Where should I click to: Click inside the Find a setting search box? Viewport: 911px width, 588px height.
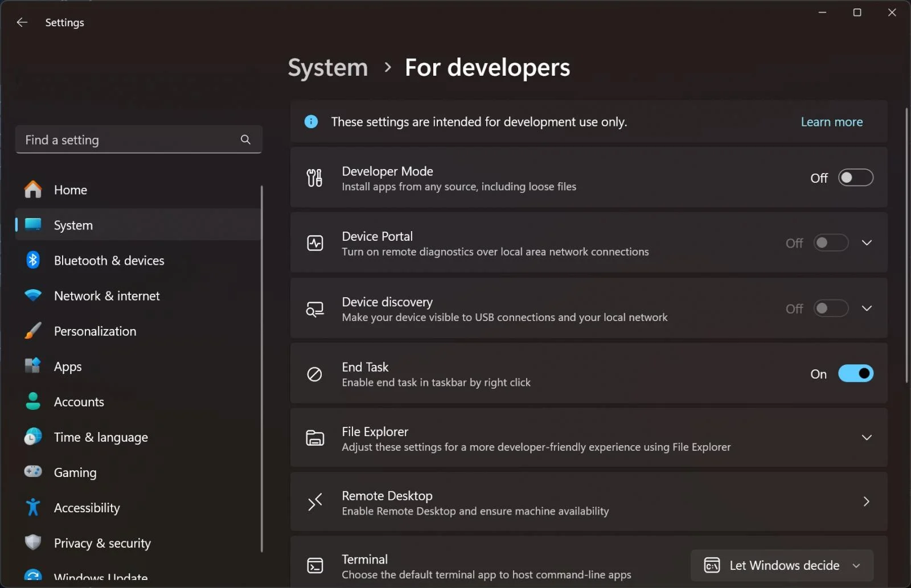(x=114, y=139)
